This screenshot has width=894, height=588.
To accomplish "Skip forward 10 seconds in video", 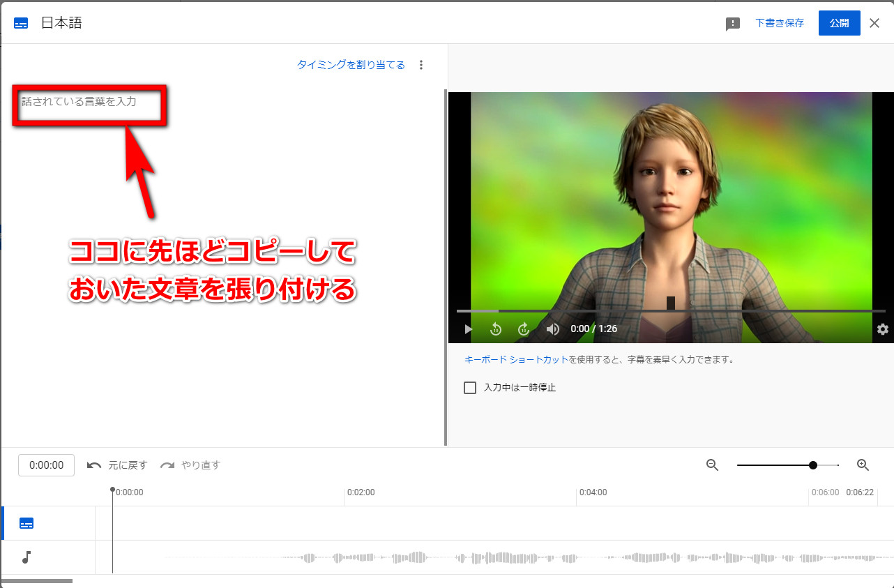I will point(524,329).
